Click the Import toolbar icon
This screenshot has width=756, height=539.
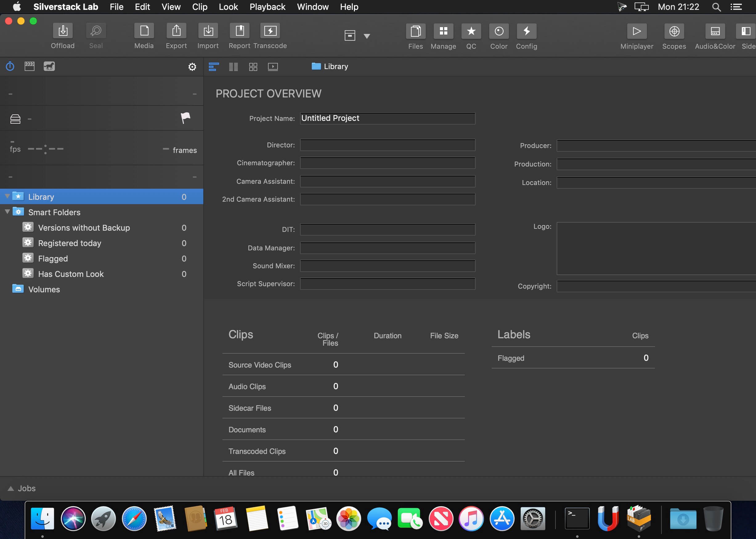click(208, 31)
